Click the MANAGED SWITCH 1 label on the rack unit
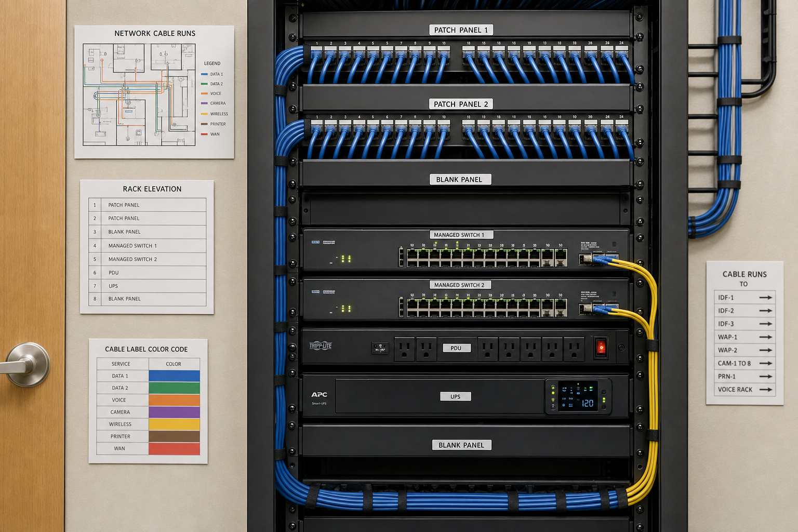 click(461, 235)
